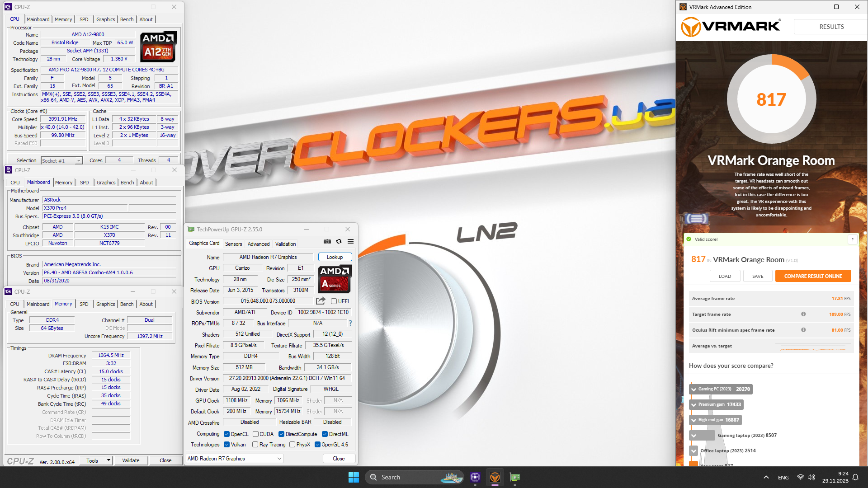Click the GPU-Z title bar app icon

point(191,230)
